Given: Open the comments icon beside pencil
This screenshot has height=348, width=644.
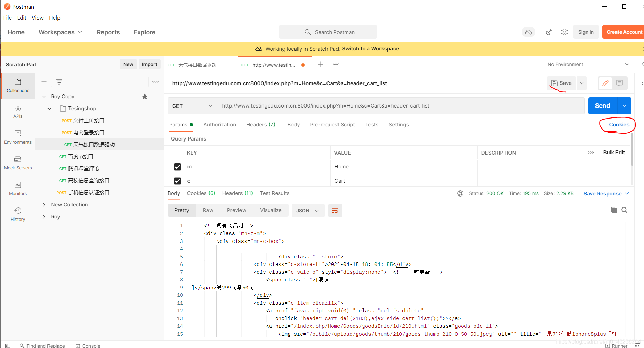Looking at the screenshot, I should coord(620,83).
